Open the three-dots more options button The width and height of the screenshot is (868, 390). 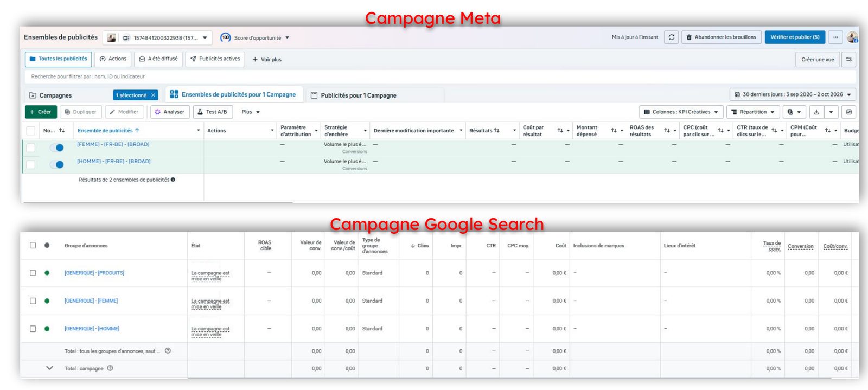tap(835, 37)
